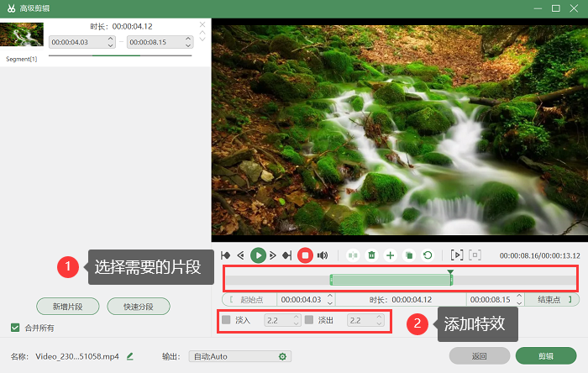Uncheck the 合并所有 checkbox
588x373 pixels.
point(15,328)
